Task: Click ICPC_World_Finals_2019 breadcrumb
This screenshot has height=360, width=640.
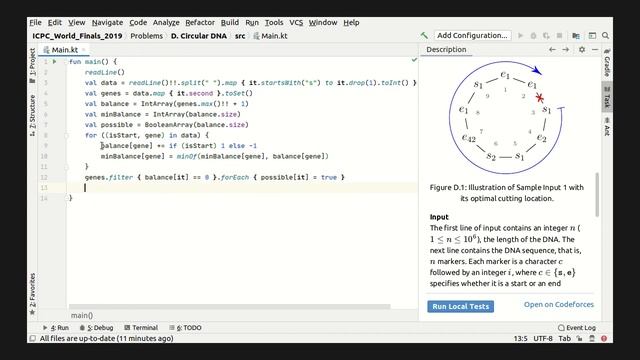Action: 77,36
